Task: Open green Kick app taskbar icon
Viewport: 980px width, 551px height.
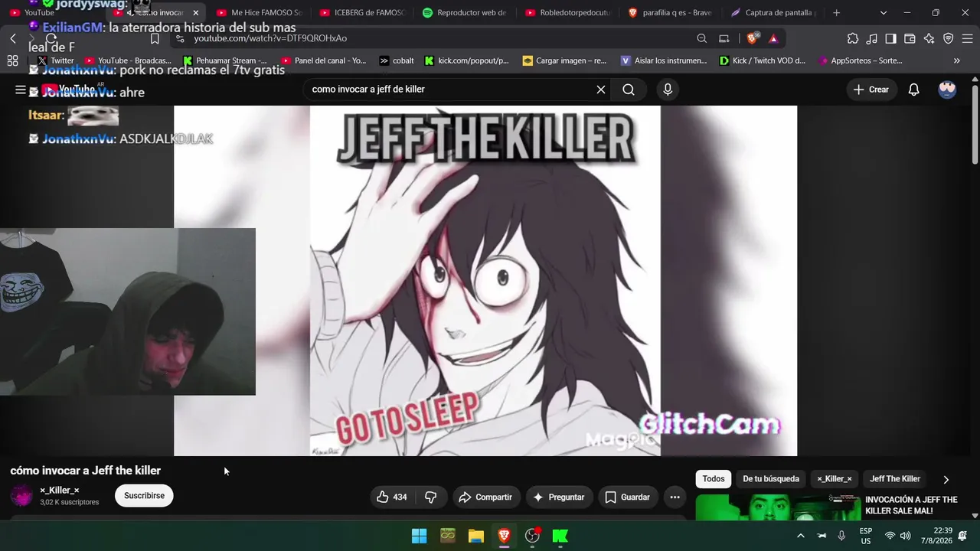Action: (x=560, y=536)
